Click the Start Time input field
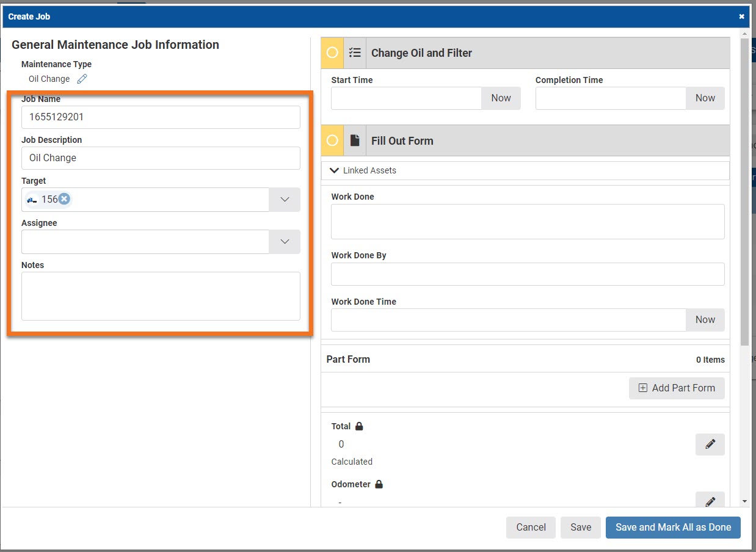The height and width of the screenshot is (552, 756). [407, 98]
